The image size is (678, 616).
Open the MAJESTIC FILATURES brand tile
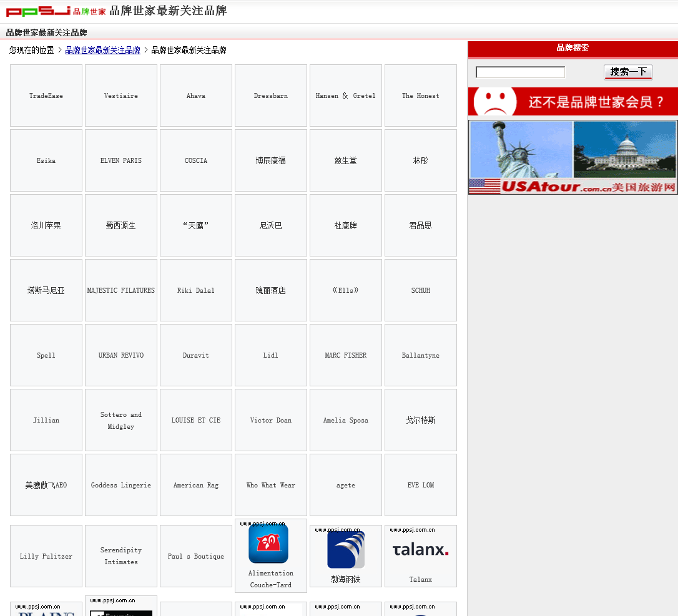coord(121,290)
